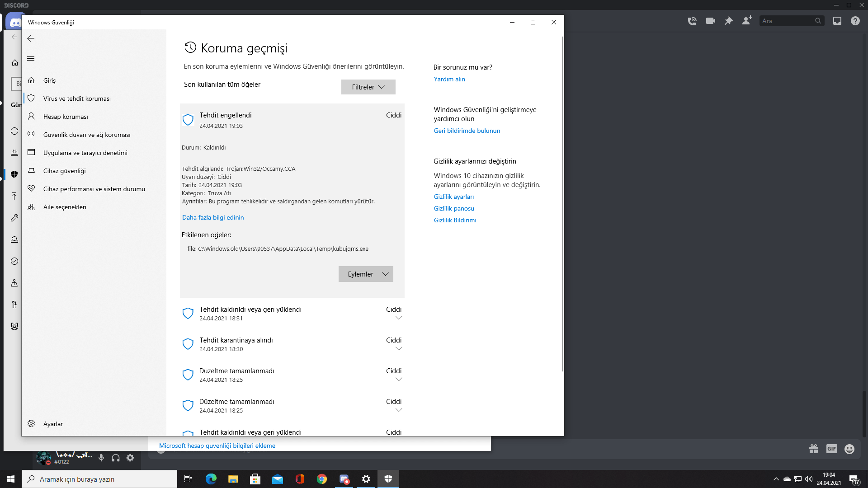Show hidden system tray icons

point(776,479)
